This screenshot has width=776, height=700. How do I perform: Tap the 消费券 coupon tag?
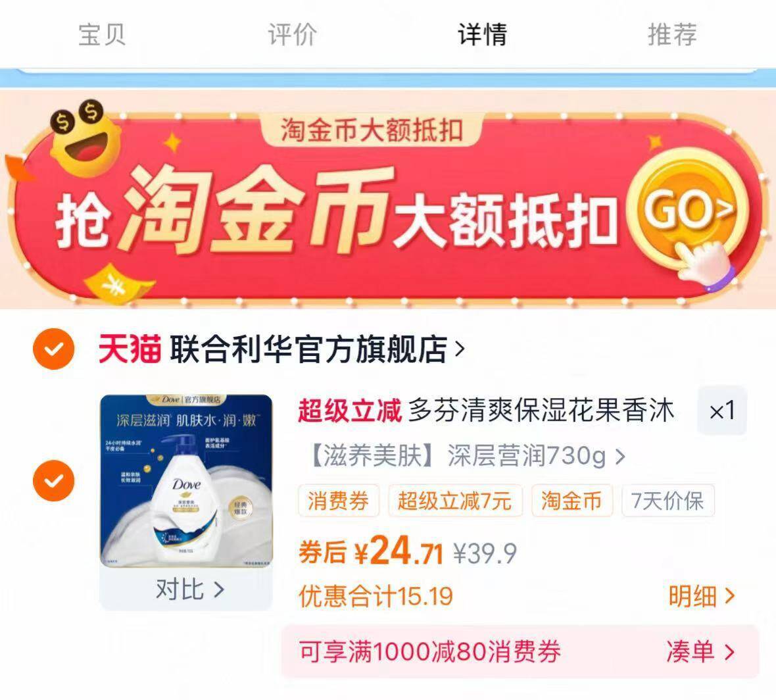point(339,501)
